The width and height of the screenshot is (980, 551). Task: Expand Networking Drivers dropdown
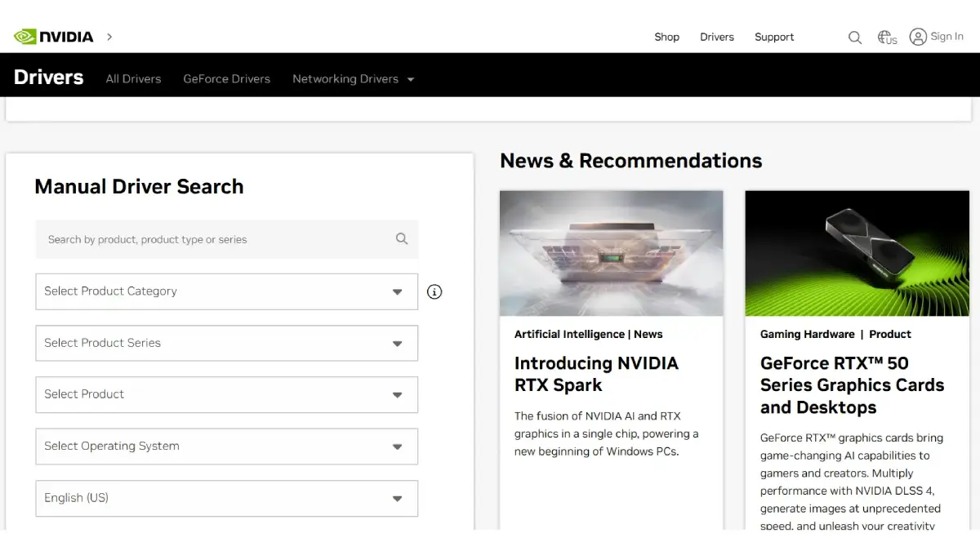354,79
